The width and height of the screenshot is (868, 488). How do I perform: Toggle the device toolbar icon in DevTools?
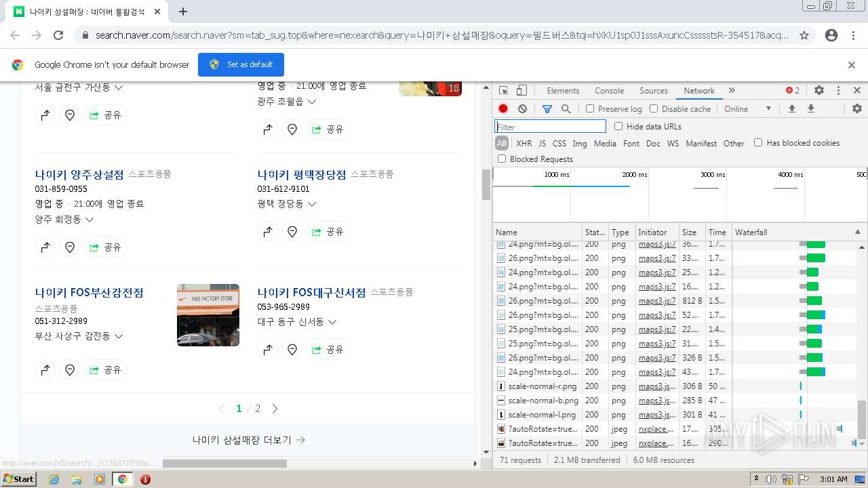pos(521,90)
